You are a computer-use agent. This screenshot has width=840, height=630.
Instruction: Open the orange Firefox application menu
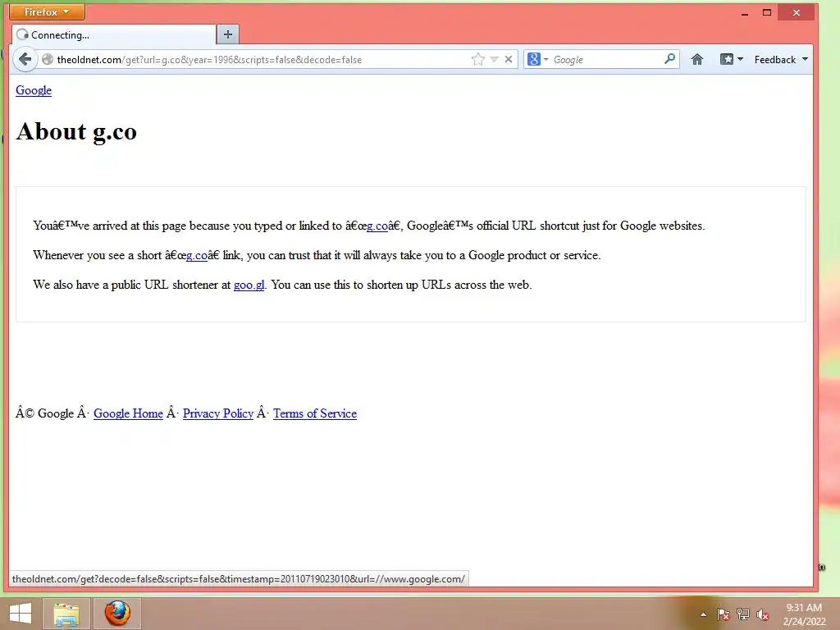pyautogui.click(x=47, y=11)
